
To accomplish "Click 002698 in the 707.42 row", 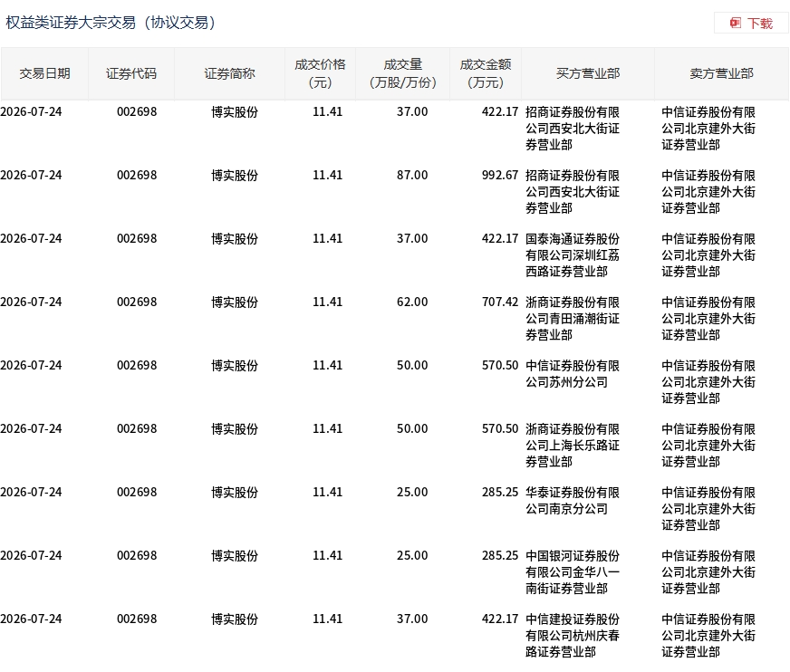I will (137, 302).
